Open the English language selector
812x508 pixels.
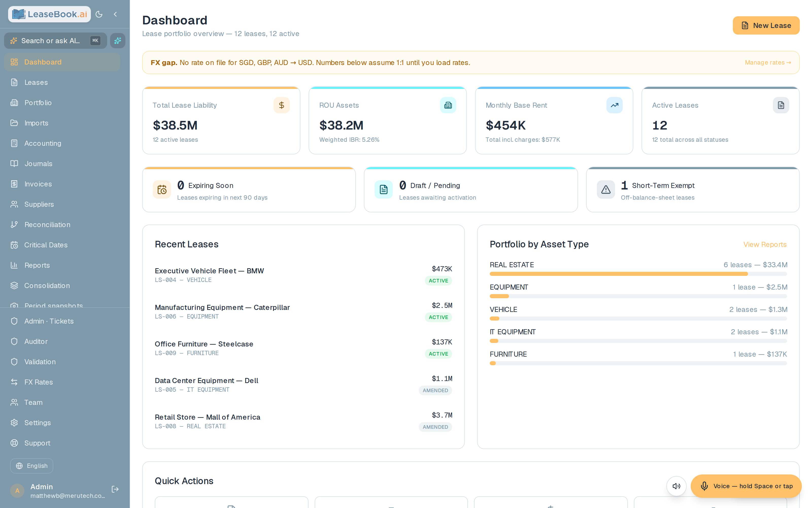[31, 466]
